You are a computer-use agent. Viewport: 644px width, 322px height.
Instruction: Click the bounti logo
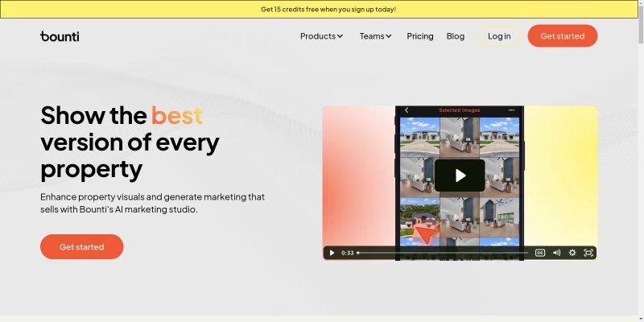60,36
